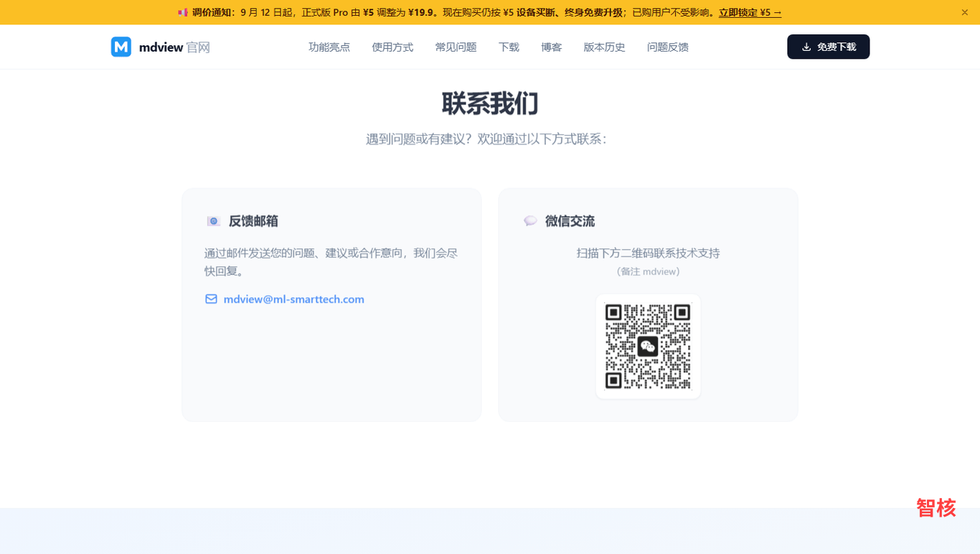Click the mdview blue M logo icon
The width and height of the screenshot is (980, 554).
(x=121, y=47)
